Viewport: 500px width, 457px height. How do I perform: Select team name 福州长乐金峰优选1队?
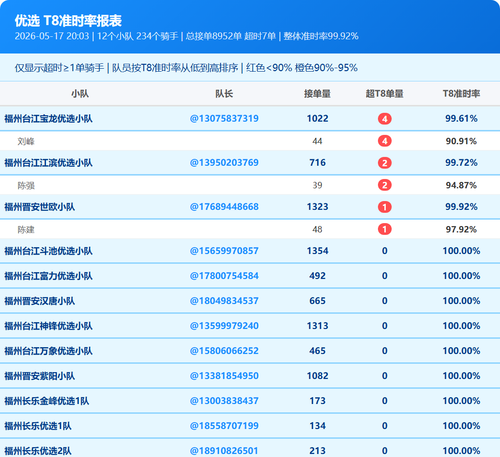pyautogui.click(x=47, y=401)
